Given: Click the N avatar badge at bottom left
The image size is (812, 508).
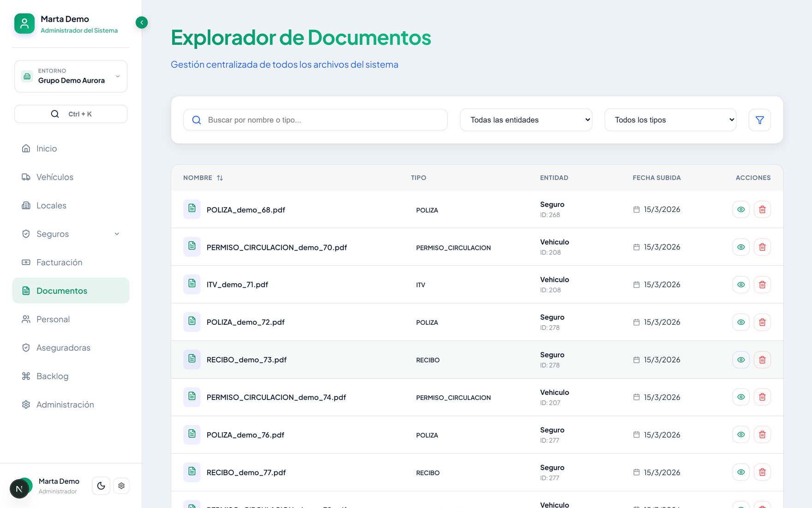Looking at the screenshot, I should point(19,489).
